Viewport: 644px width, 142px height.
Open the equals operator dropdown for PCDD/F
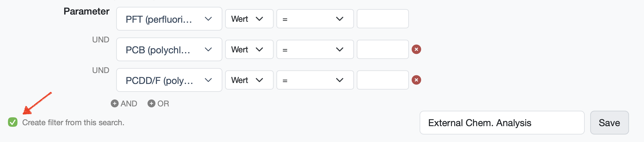pos(315,80)
